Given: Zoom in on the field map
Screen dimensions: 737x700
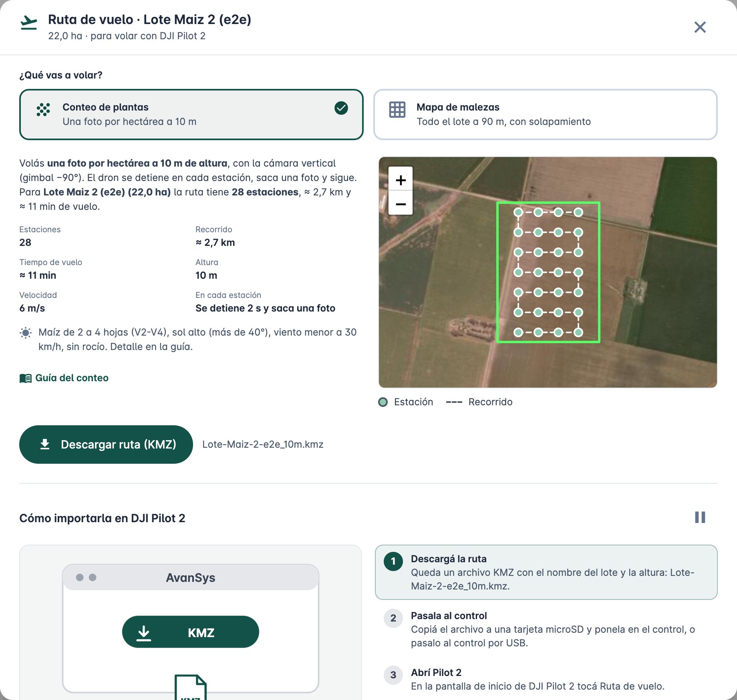Looking at the screenshot, I should pos(401,180).
